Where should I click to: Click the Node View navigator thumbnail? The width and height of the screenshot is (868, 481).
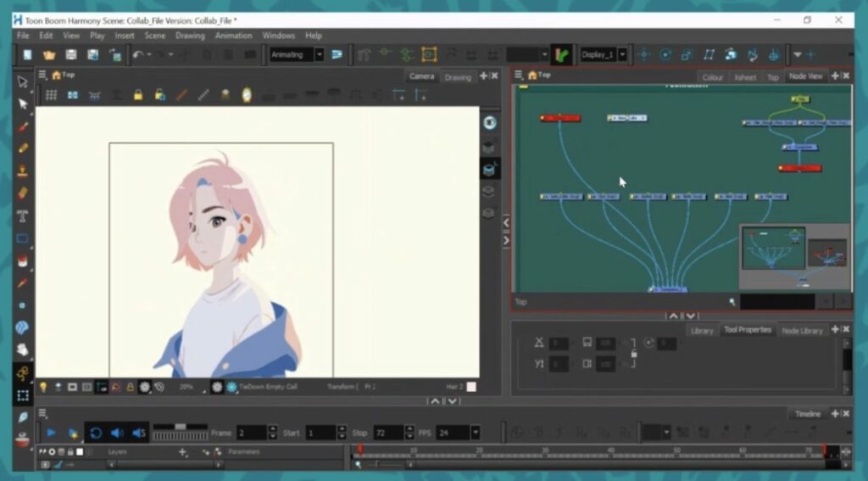(x=795, y=255)
